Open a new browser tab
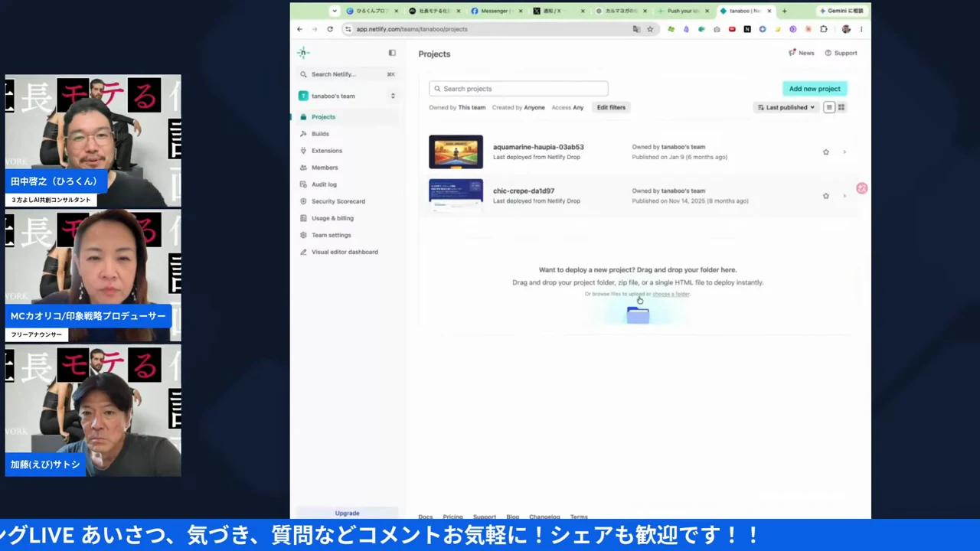The image size is (980, 551). pos(784,11)
